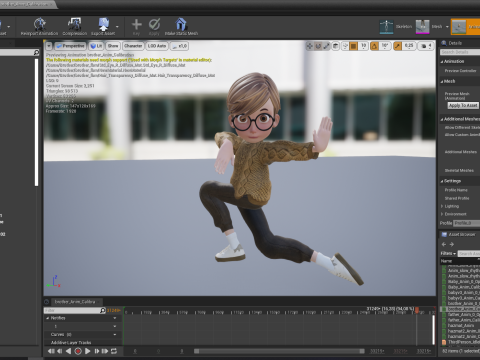Open the rotation snap angle dropdown

coord(385,46)
